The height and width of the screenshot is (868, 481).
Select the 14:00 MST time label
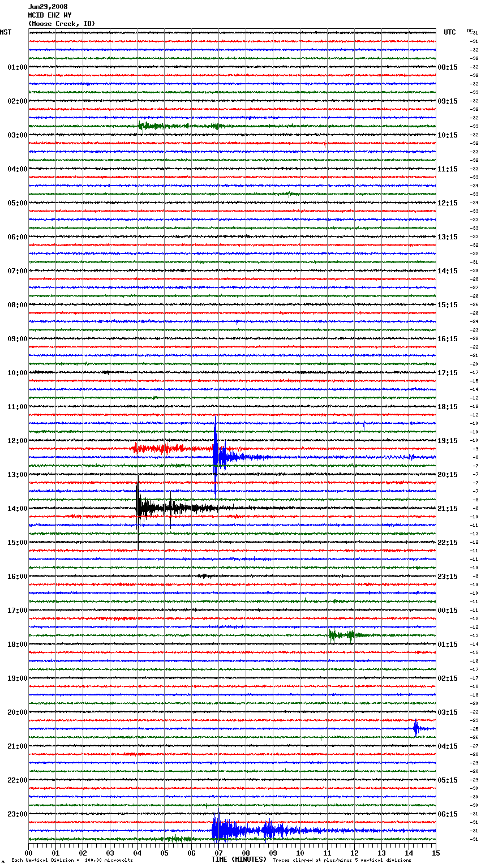click(18, 509)
